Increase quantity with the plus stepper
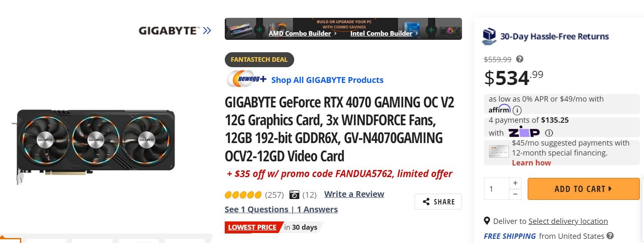644x243 pixels. click(515, 183)
